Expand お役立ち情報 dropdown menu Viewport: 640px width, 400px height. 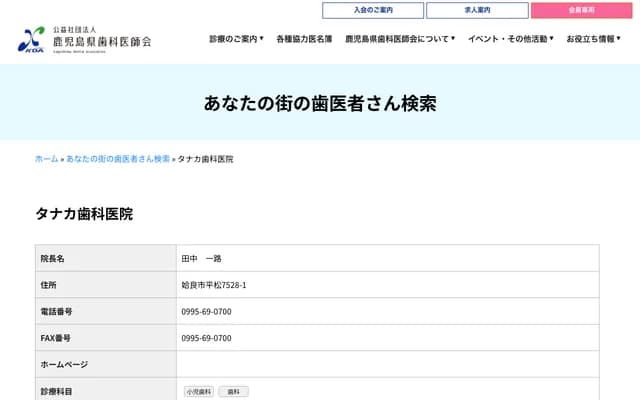[594, 39]
